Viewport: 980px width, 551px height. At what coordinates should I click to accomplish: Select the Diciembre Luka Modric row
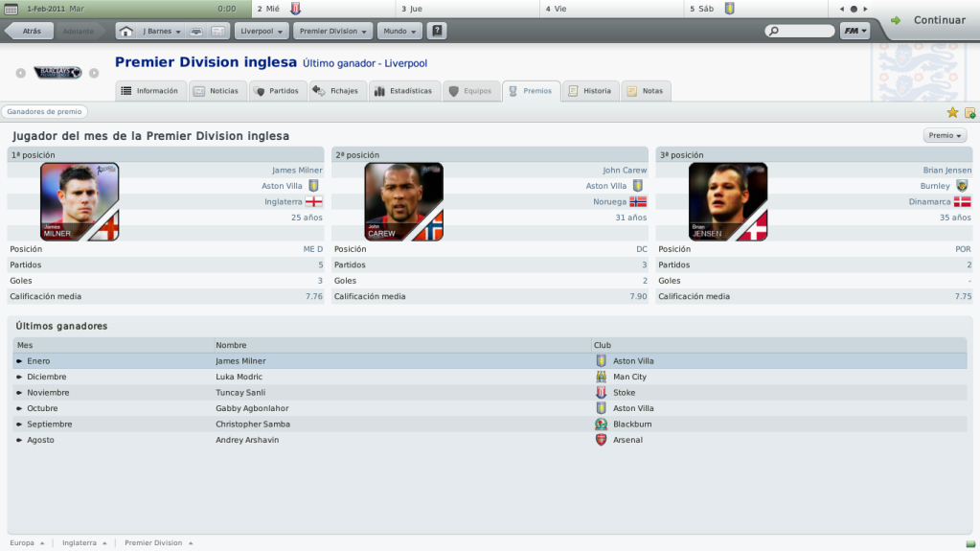click(490, 378)
